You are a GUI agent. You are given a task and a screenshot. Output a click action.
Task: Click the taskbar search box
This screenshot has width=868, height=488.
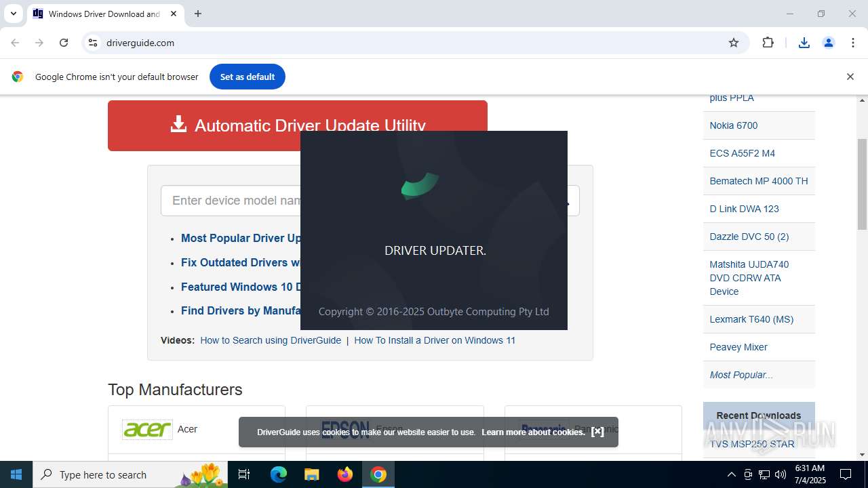click(132, 474)
